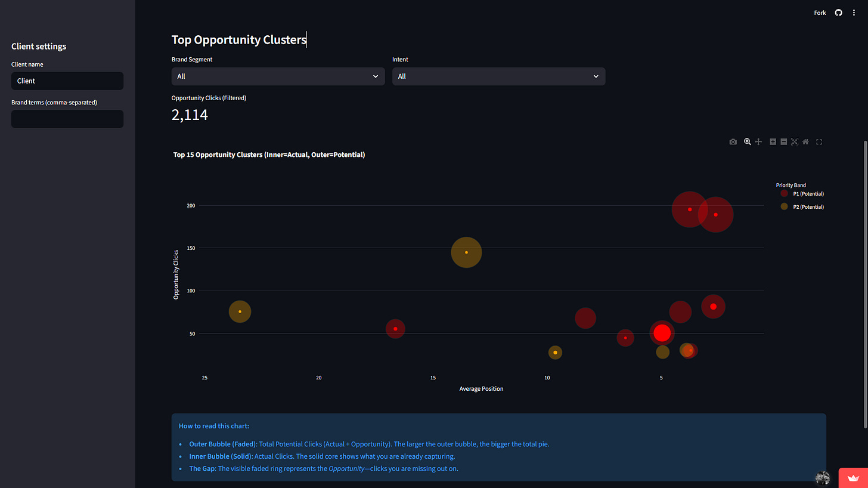
Task: Click the Top Opportunity Clusters page title
Action: [x=238, y=39]
